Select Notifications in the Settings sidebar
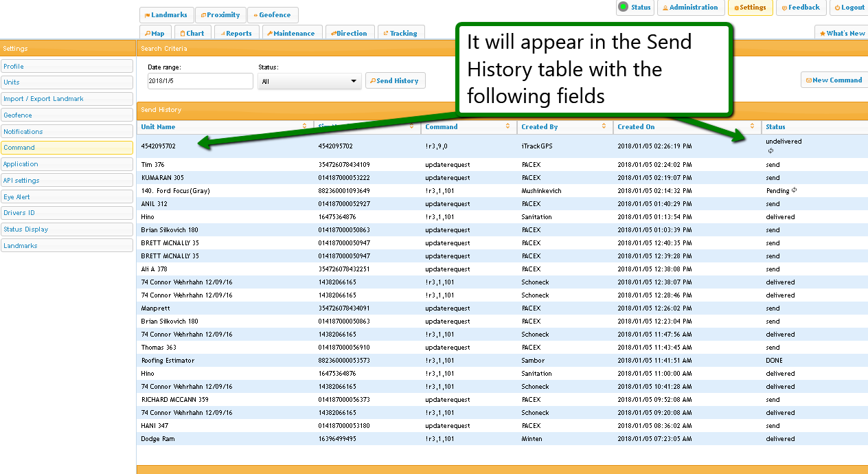This screenshot has height=474, width=868. pyautogui.click(x=67, y=131)
